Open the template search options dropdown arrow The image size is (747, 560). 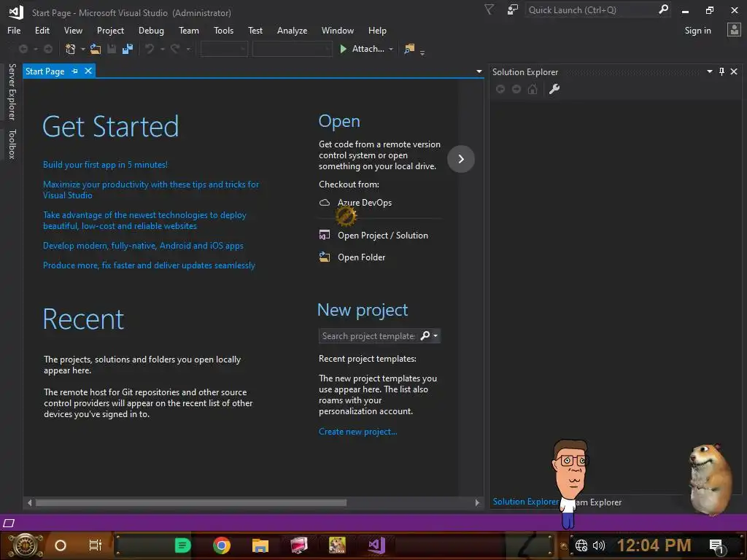[x=436, y=335]
